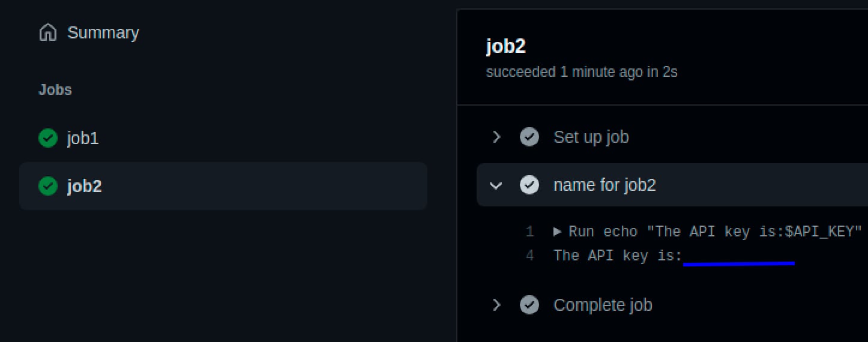This screenshot has width=868, height=342.
Task: Click the name for job2 step title
Action: (604, 185)
